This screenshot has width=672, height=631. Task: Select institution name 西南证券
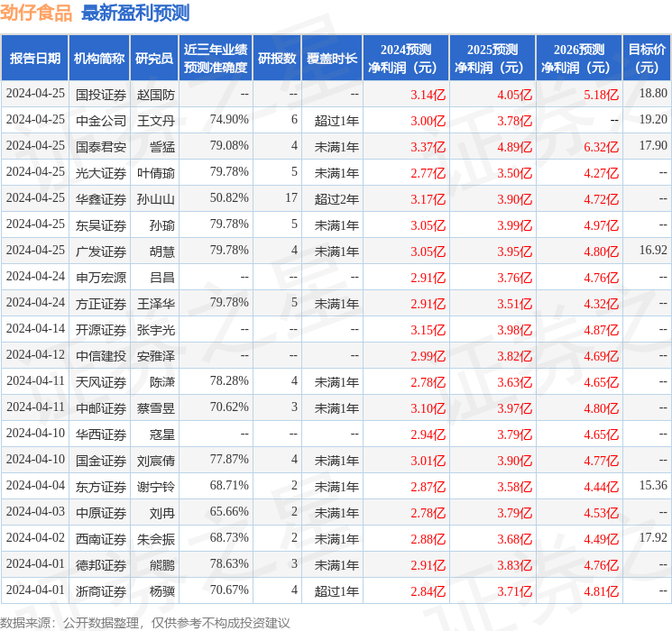[x=101, y=539]
